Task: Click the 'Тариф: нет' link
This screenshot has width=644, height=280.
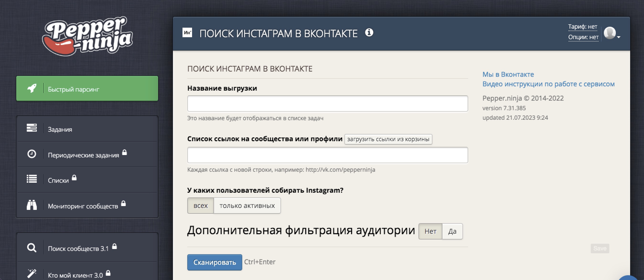Action: pyautogui.click(x=583, y=27)
